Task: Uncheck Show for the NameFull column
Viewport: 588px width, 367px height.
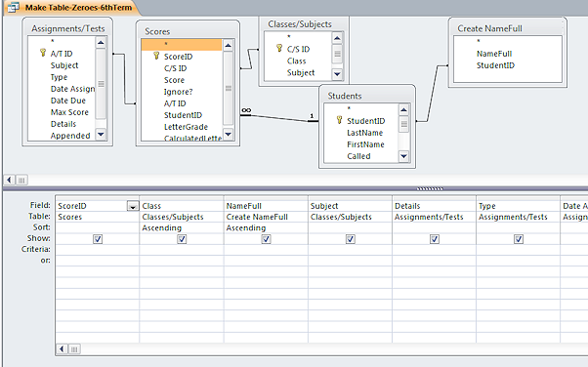Action: 266,239
